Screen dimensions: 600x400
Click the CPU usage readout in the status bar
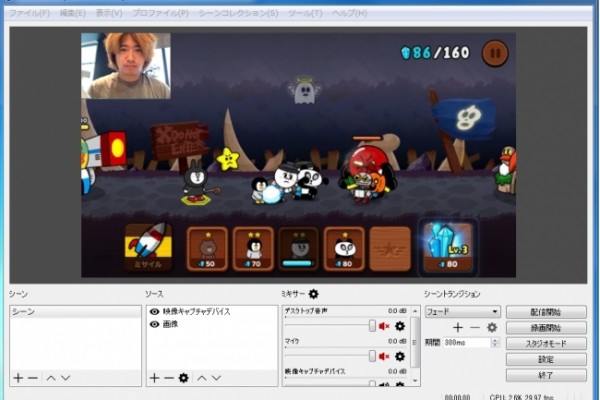522,397
